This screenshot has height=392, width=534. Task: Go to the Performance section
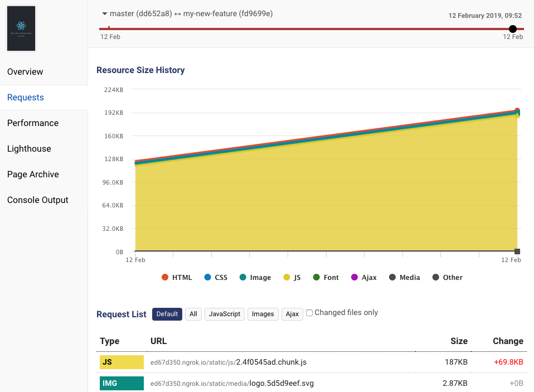click(x=33, y=123)
